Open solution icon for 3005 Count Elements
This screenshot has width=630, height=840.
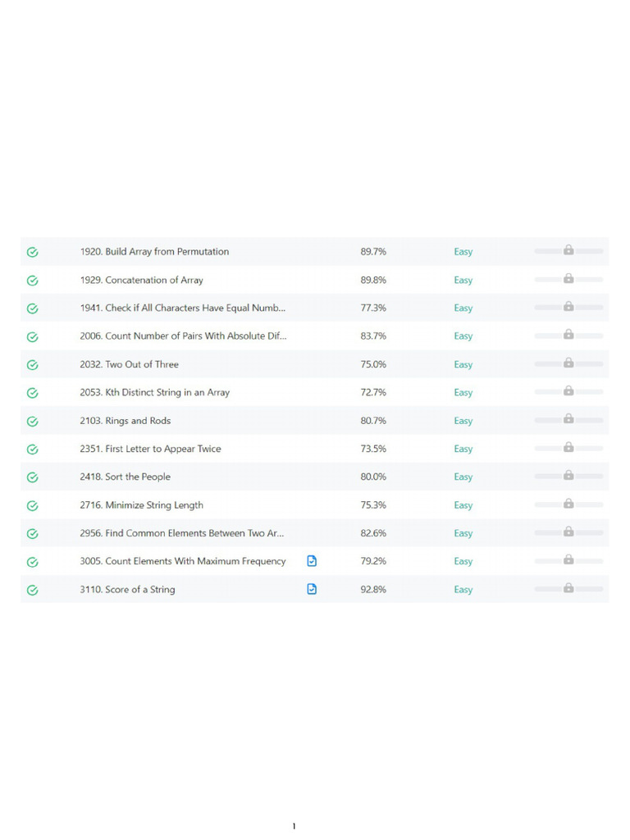[312, 561]
